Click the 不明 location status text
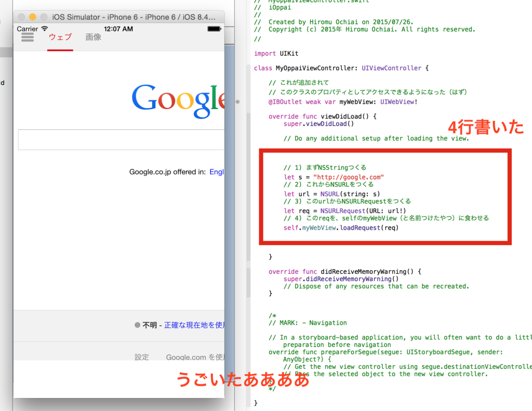This screenshot has height=411, width=532. coord(150,325)
